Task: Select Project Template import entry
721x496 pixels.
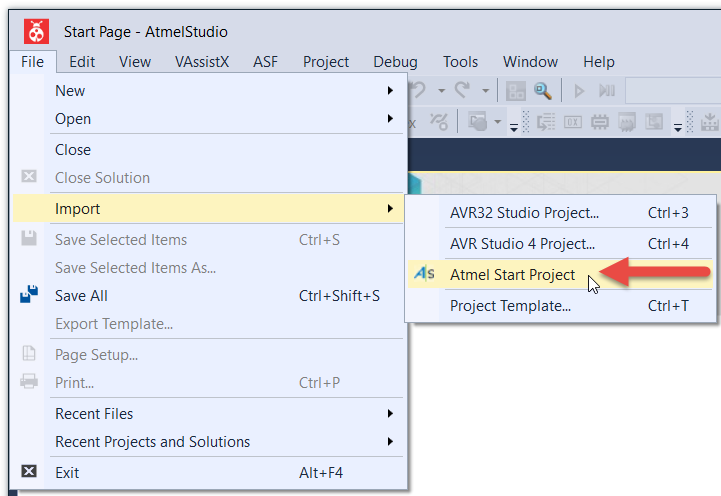Action: click(510, 306)
